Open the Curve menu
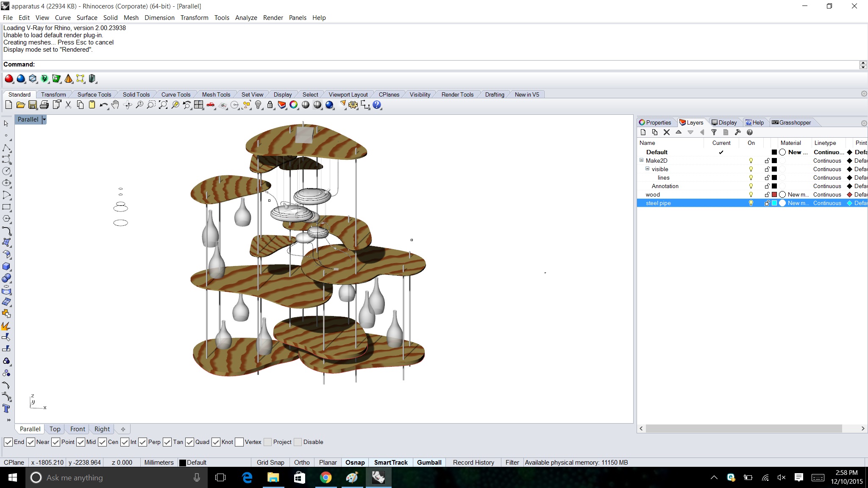Screen dimensions: 868x488 coord(63,17)
